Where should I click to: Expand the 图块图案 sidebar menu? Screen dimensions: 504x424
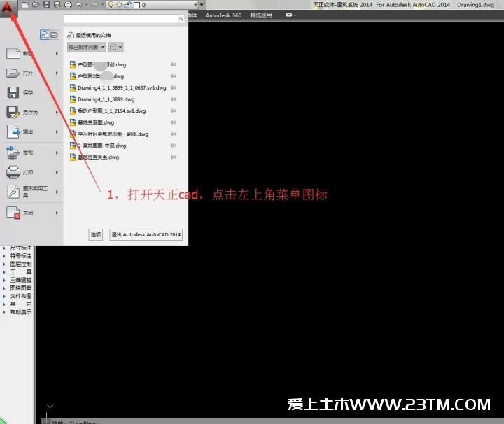(x=17, y=288)
